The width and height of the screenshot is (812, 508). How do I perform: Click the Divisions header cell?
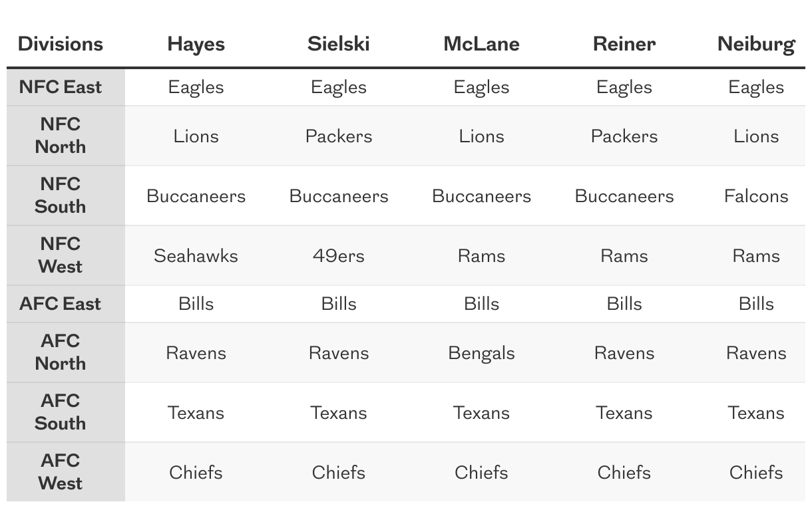click(61, 45)
